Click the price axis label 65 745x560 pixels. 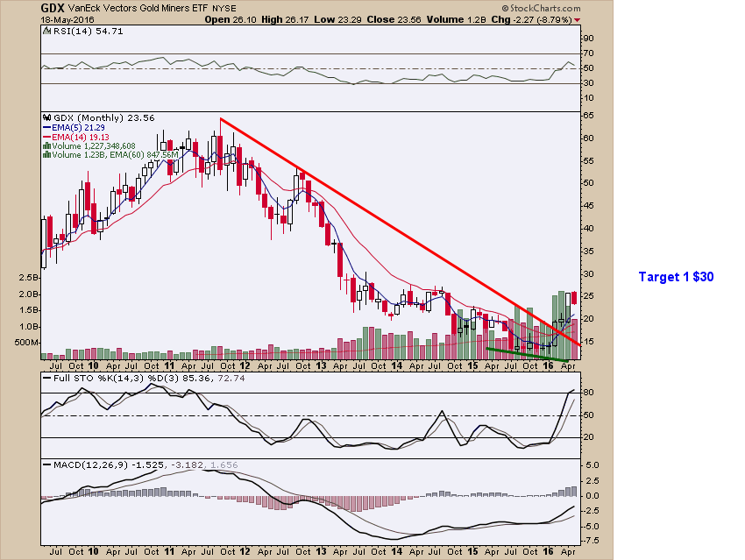click(588, 116)
